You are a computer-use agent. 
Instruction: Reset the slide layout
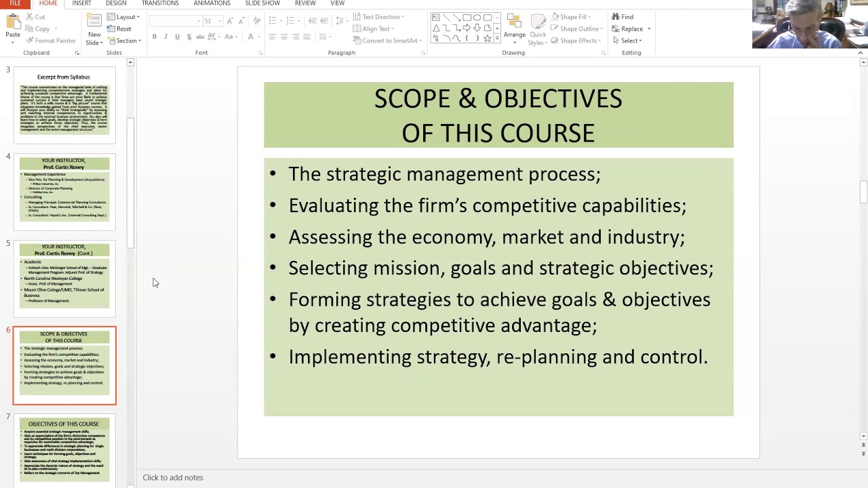pyautogui.click(x=119, y=29)
